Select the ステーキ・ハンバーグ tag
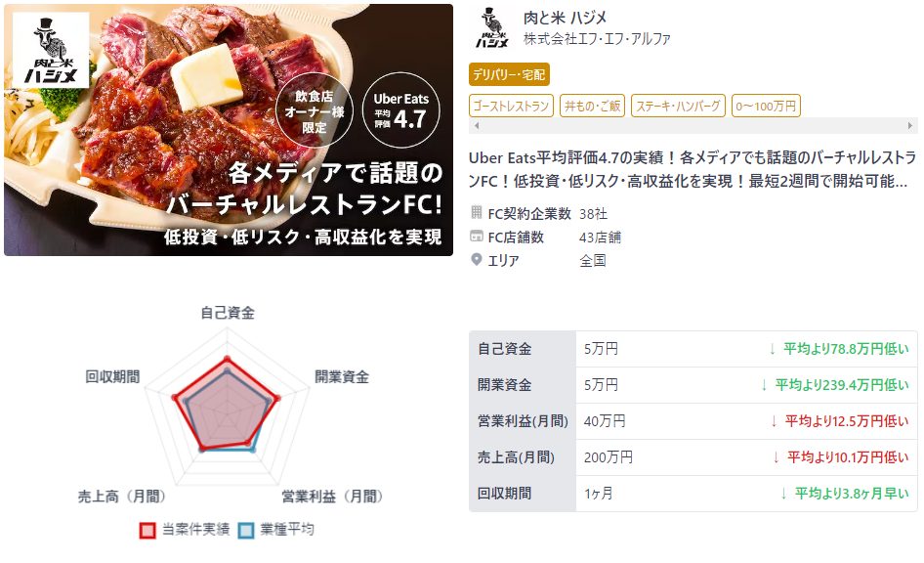Viewport: 924px width, 563px height. (x=678, y=106)
